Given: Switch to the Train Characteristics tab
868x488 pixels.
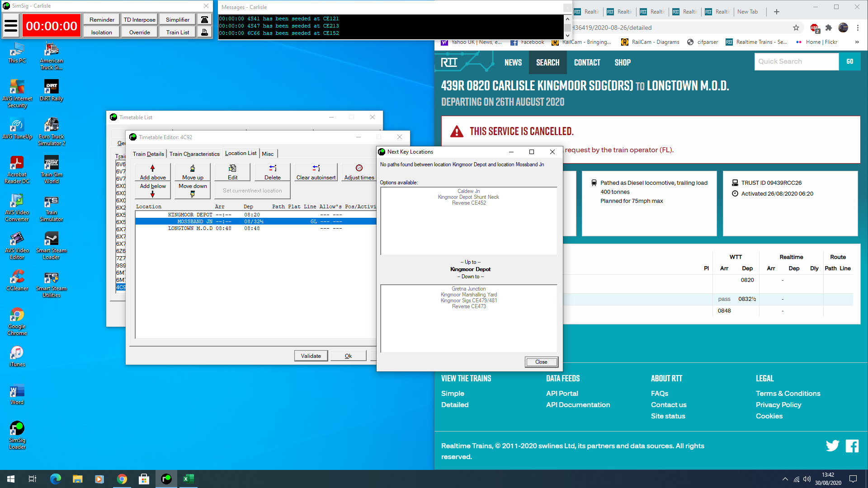Looking at the screenshot, I should pos(194,154).
